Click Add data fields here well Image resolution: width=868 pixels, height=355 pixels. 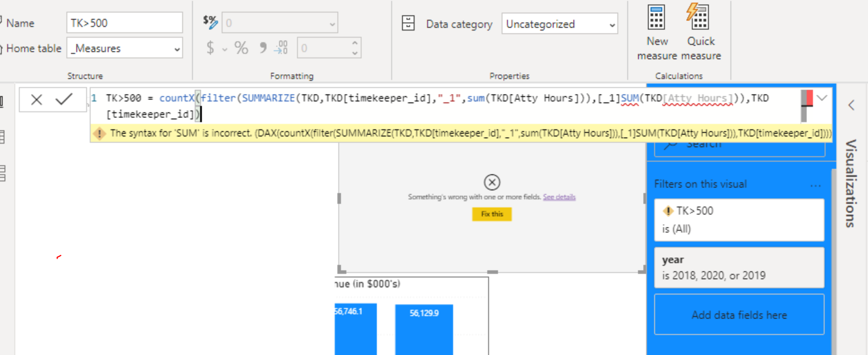pos(739,314)
